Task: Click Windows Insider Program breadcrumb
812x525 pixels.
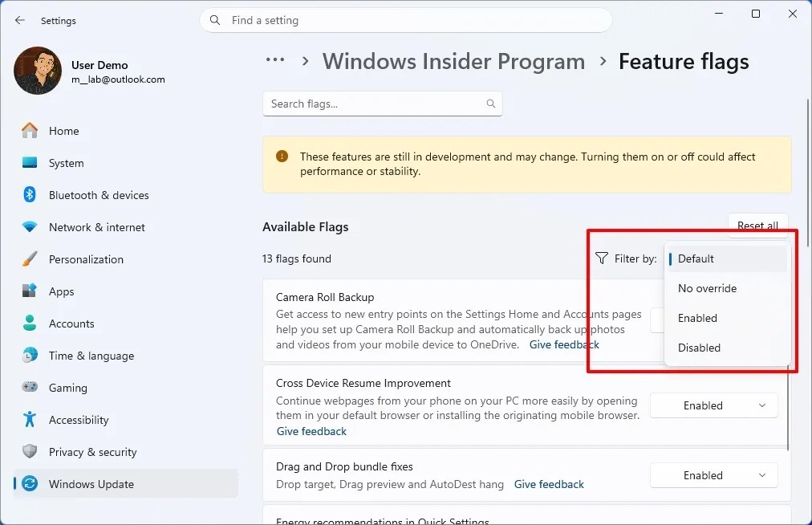Action: 453,61
